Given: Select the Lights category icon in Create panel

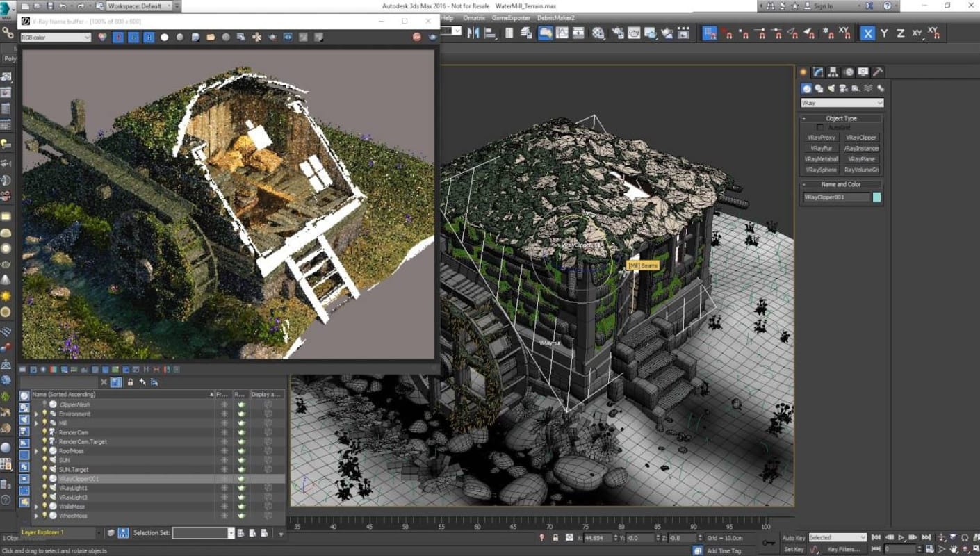Looking at the screenshot, I should coord(832,88).
